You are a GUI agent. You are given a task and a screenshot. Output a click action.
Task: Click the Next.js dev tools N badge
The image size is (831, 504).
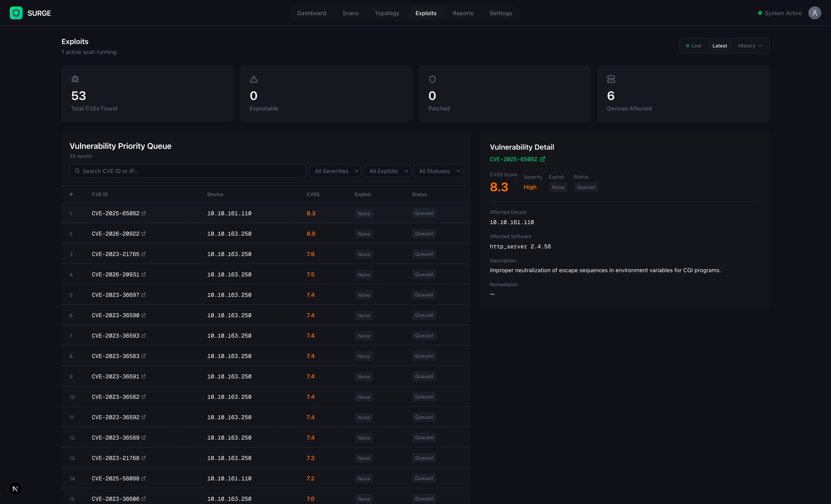15,488
